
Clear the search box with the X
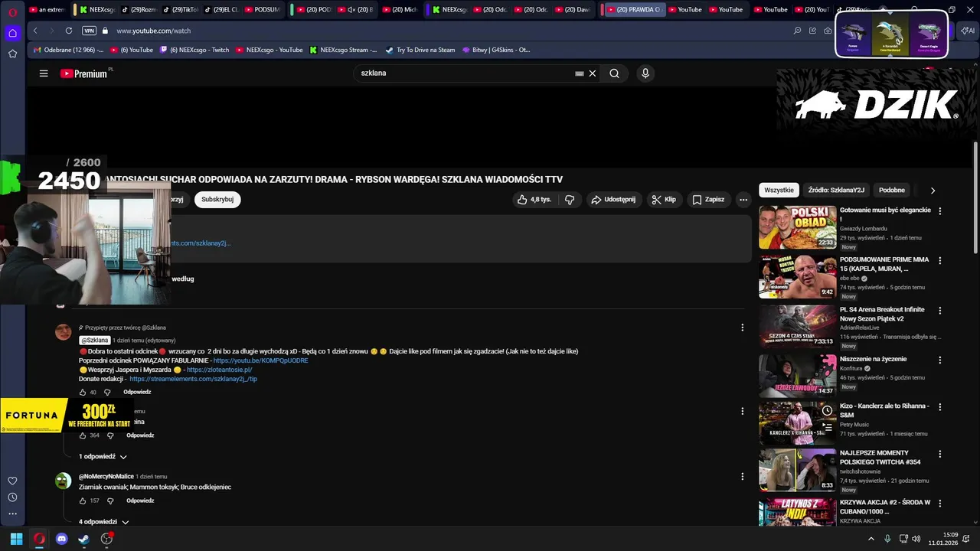pyautogui.click(x=592, y=73)
